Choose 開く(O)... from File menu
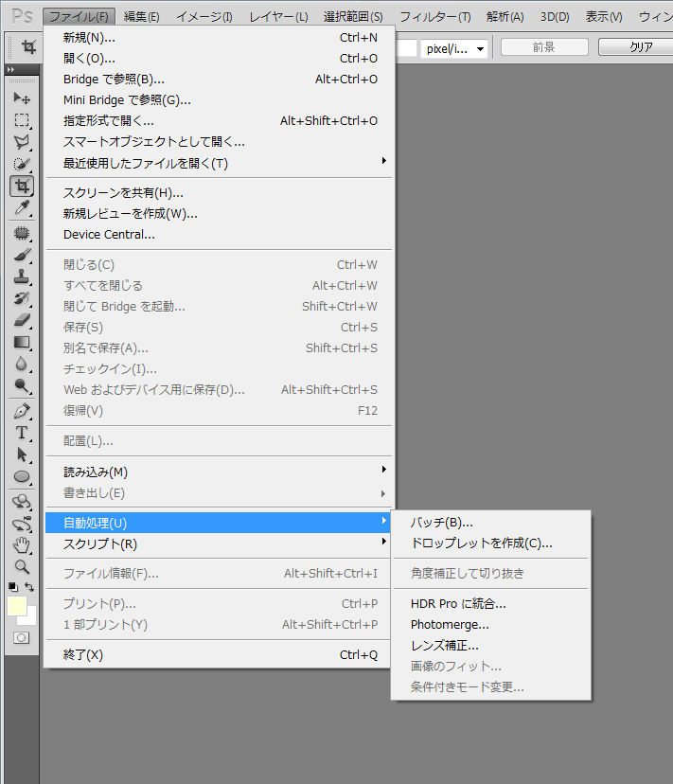This screenshot has height=784, width=673. pyautogui.click(x=219, y=59)
